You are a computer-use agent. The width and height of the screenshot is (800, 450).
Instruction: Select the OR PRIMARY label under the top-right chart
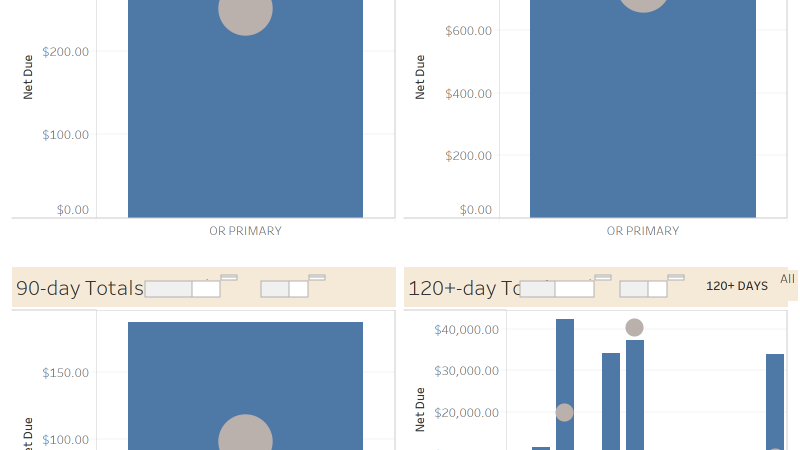point(643,231)
